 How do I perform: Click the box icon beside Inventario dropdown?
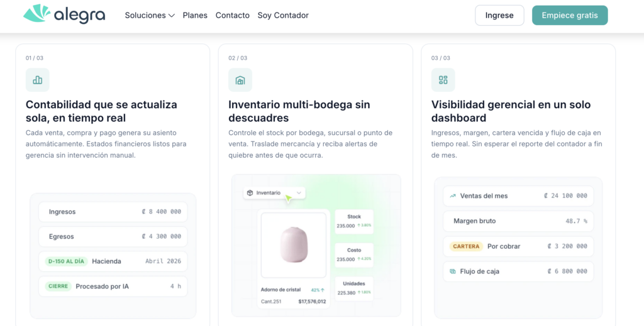pyautogui.click(x=250, y=193)
